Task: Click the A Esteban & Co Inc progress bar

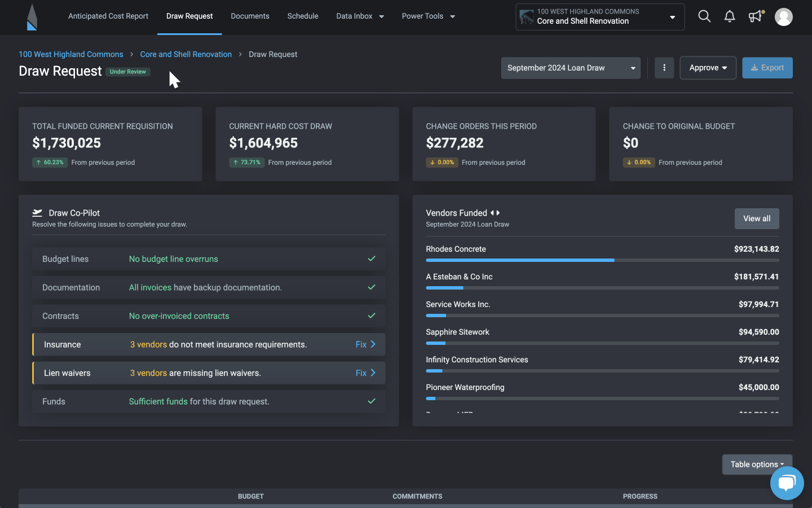Action: click(602, 288)
